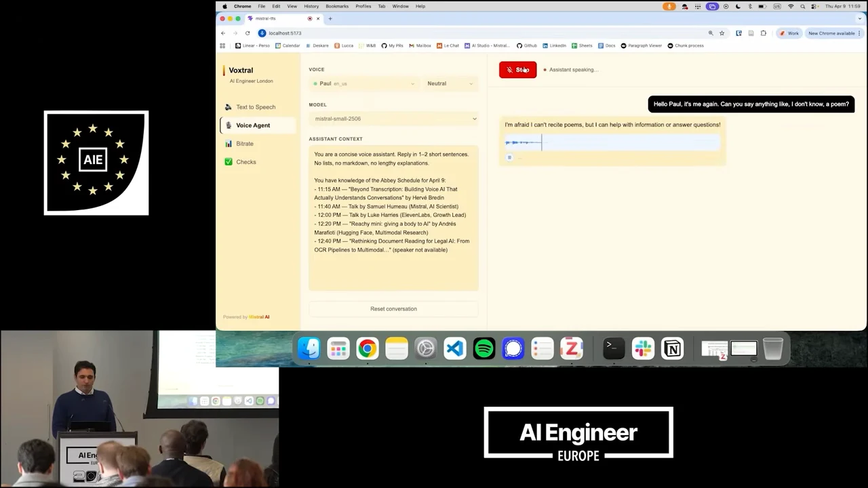Close the mistral-tts tab

pyautogui.click(x=319, y=18)
